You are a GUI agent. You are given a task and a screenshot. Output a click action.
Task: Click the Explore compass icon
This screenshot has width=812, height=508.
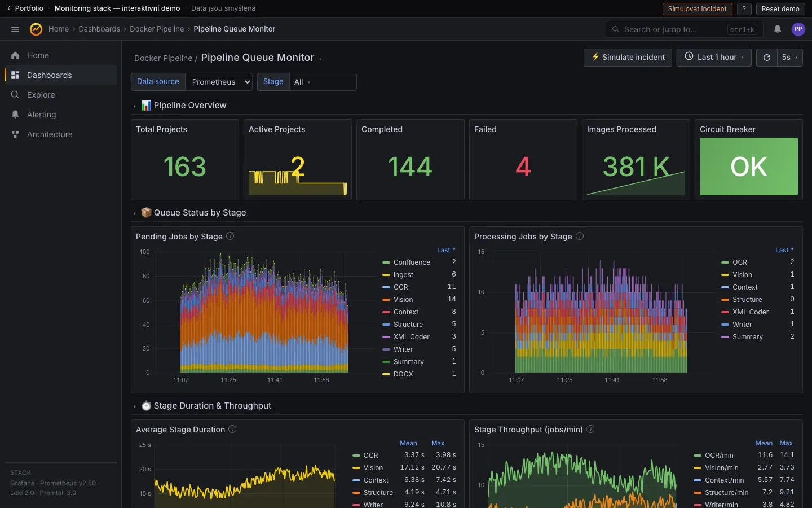[x=15, y=95]
